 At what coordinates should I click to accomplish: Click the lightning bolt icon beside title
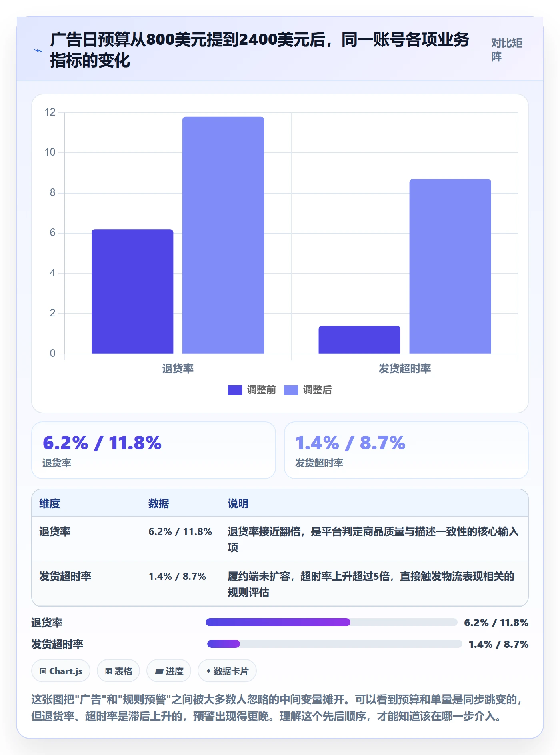(38, 50)
